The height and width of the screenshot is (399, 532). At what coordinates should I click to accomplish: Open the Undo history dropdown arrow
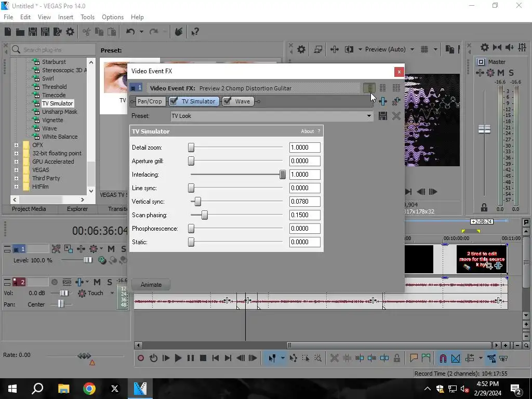tap(141, 32)
